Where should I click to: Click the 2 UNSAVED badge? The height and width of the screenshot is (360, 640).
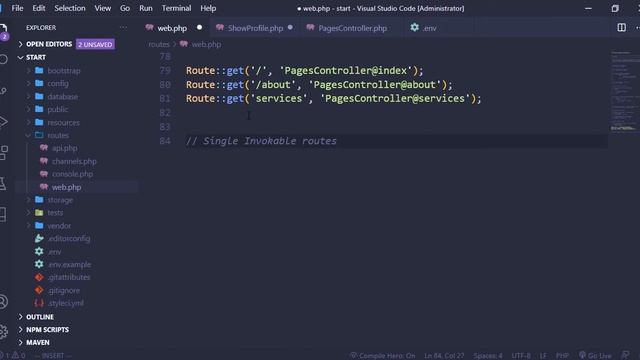coord(95,44)
